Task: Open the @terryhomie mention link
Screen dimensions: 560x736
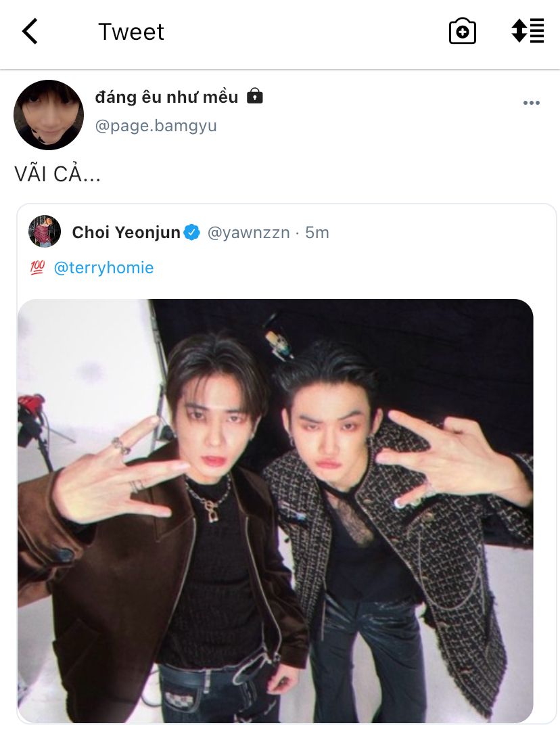Action: (x=103, y=268)
